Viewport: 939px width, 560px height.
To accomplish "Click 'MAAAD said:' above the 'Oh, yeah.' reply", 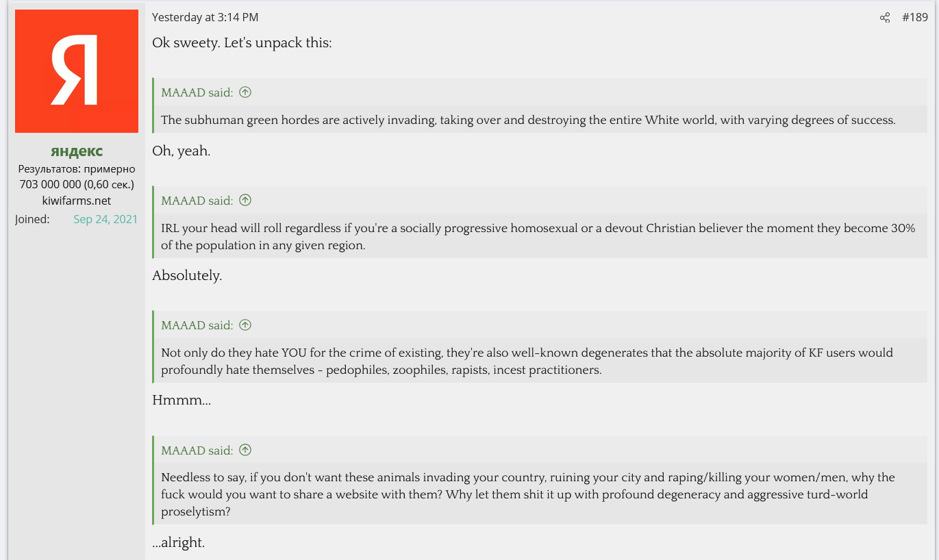I will click(x=197, y=92).
